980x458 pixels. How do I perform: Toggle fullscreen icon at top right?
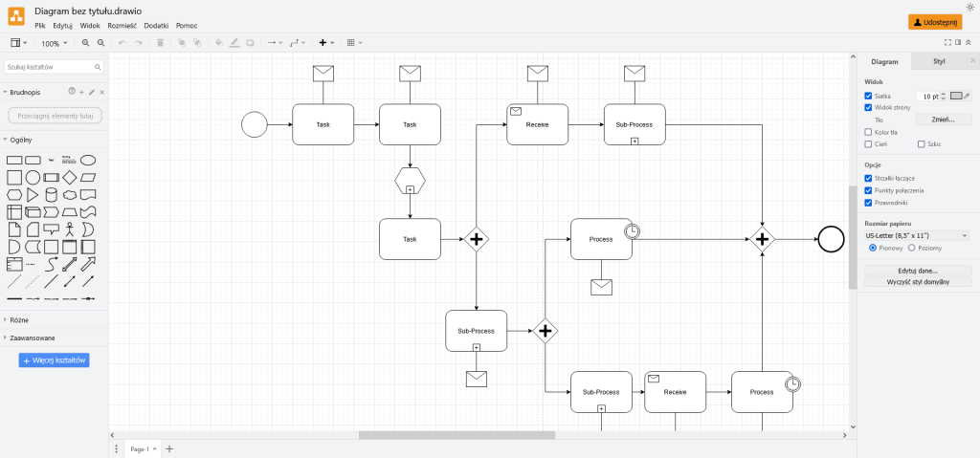point(947,42)
